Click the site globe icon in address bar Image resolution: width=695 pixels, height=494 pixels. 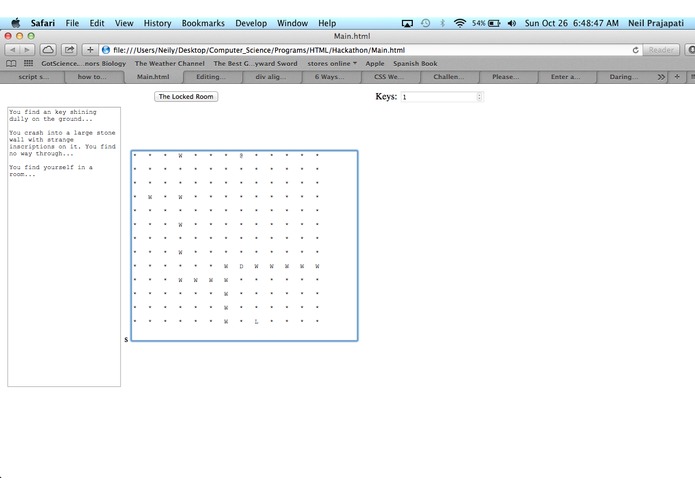coord(105,50)
